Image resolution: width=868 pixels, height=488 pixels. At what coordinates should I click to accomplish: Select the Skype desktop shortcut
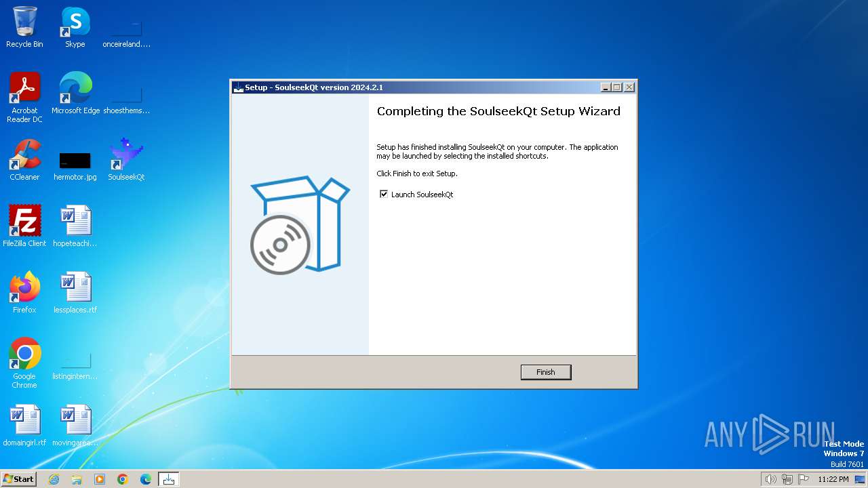coord(75,28)
